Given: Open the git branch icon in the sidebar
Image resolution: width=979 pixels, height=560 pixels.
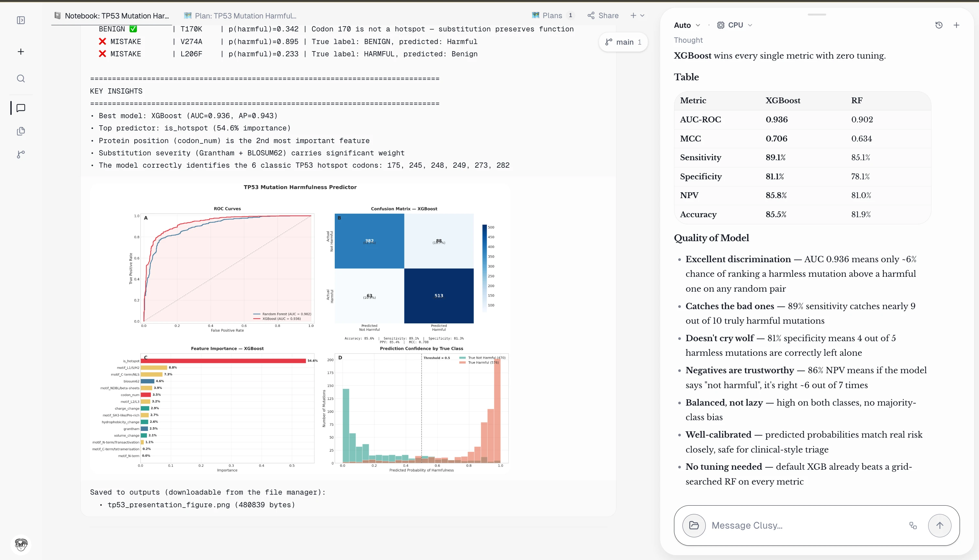Looking at the screenshot, I should 21,154.
